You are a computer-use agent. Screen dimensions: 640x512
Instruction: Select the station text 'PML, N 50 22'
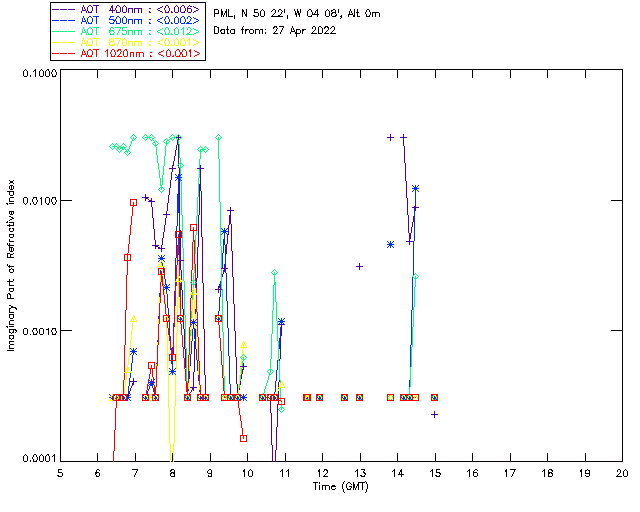250,14
